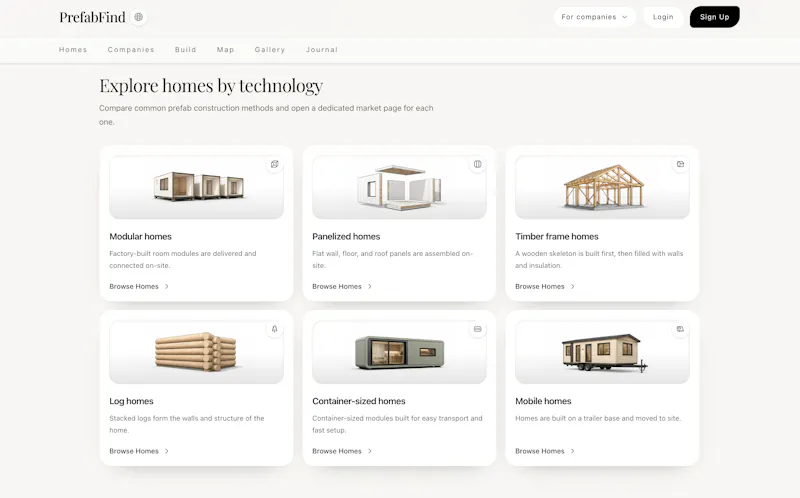
Task: Click the 'Stacked logs form the walls' description
Action: coord(187,424)
